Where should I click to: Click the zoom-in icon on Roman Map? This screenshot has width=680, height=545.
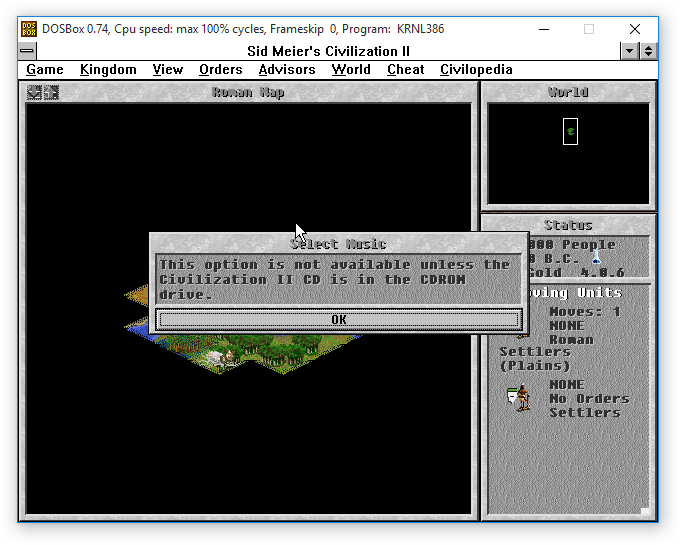click(x=51, y=92)
